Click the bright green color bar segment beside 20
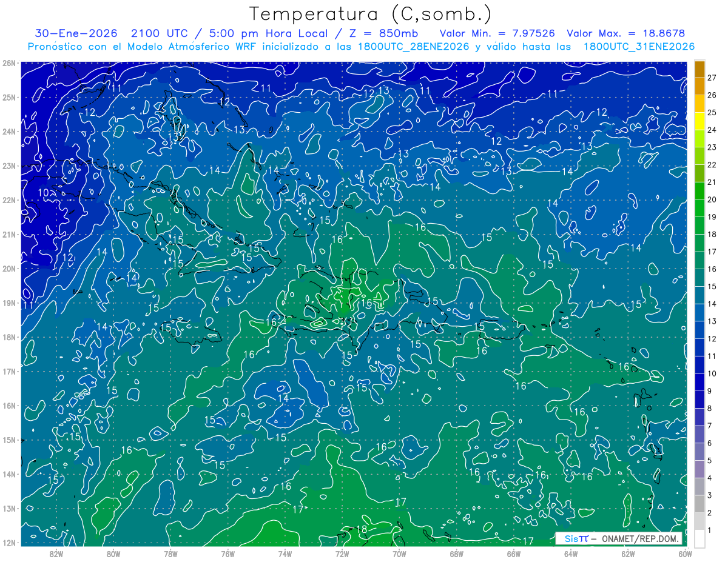 click(x=699, y=191)
